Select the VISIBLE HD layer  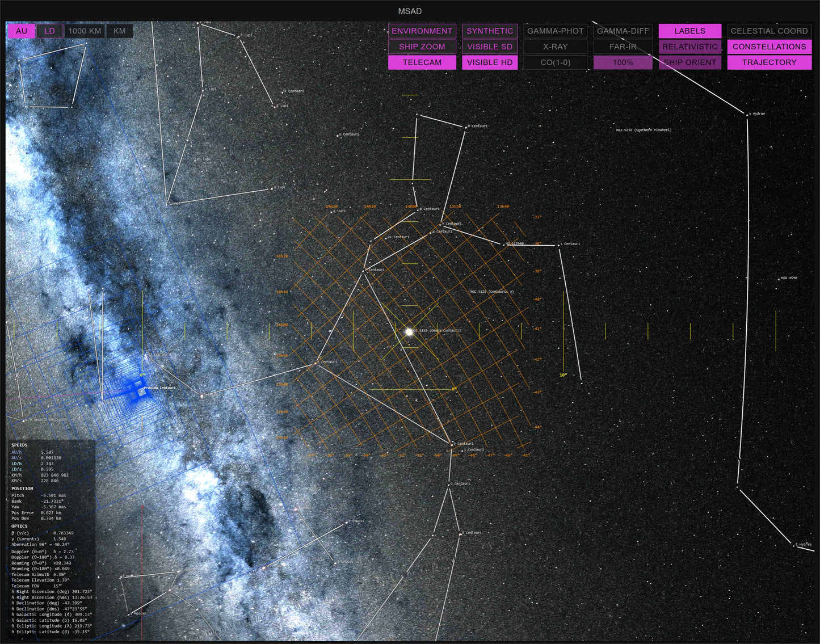tap(489, 62)
